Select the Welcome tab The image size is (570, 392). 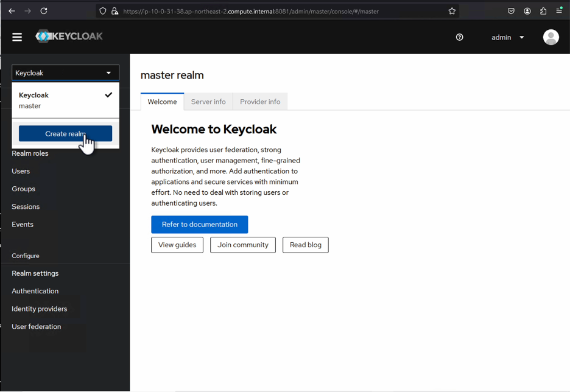click(x=162, y=102)
